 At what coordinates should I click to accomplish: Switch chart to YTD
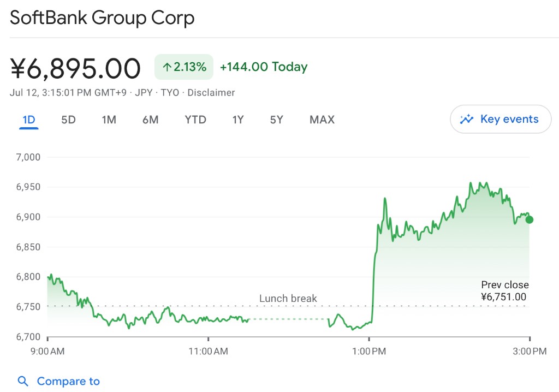point(195,120)
